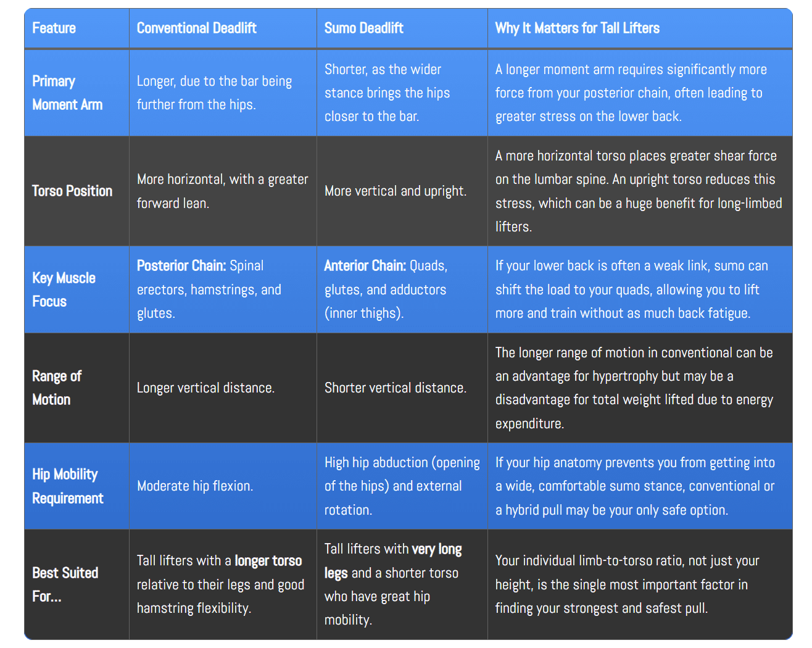
Task: Click the bold Posterior Chain text
Action: pos(181,266)
